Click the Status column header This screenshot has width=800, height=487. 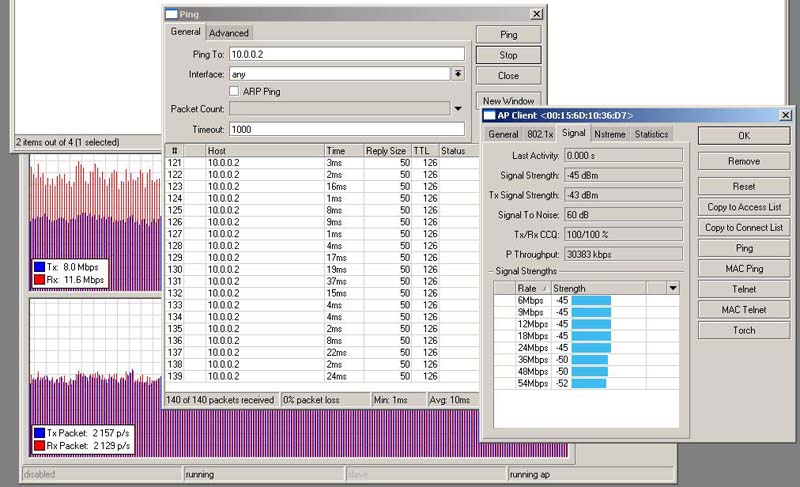pos(458,151)
